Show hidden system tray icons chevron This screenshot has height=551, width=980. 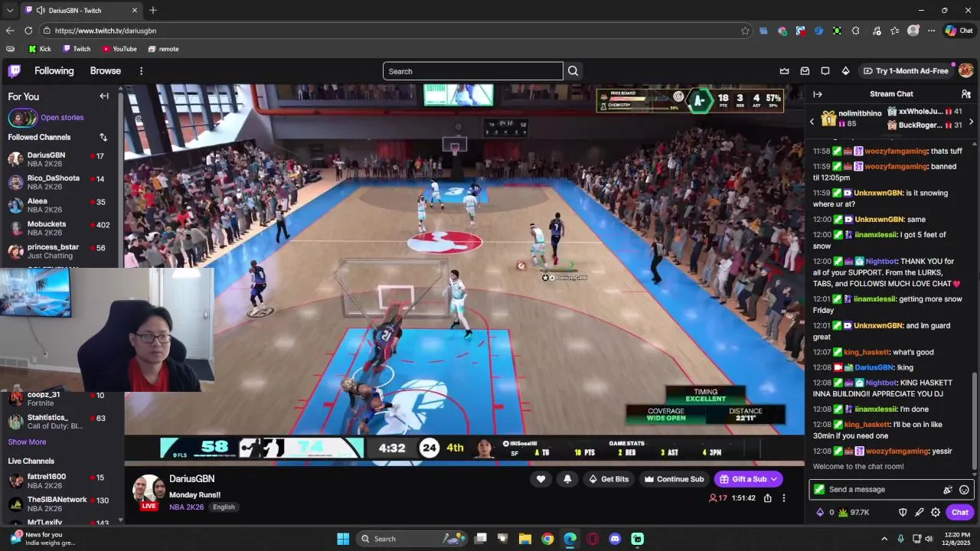point(884,539)
